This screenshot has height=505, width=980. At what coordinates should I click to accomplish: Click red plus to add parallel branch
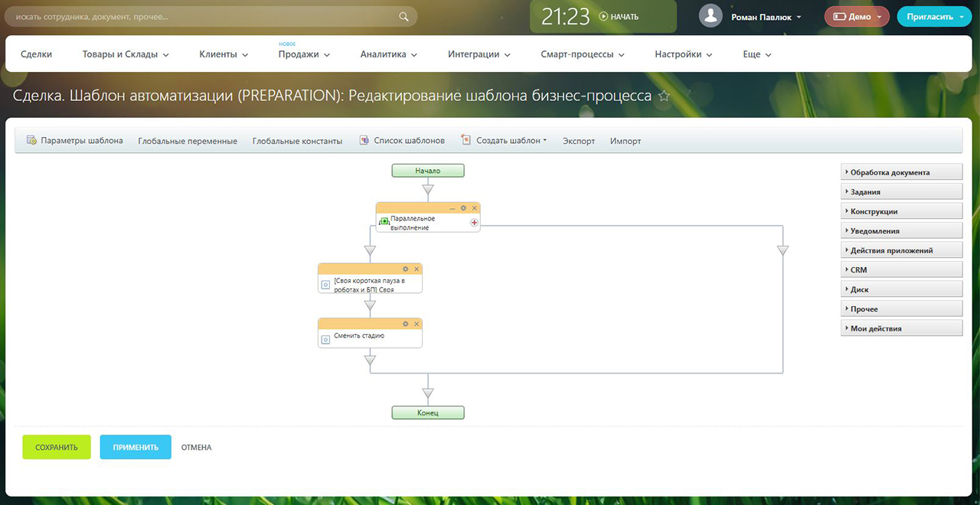(x=474, y=223)
